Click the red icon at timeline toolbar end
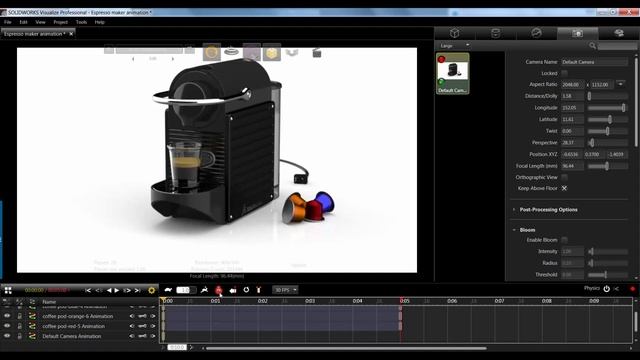This screenshot has height=360, width=640. (633, 289)
